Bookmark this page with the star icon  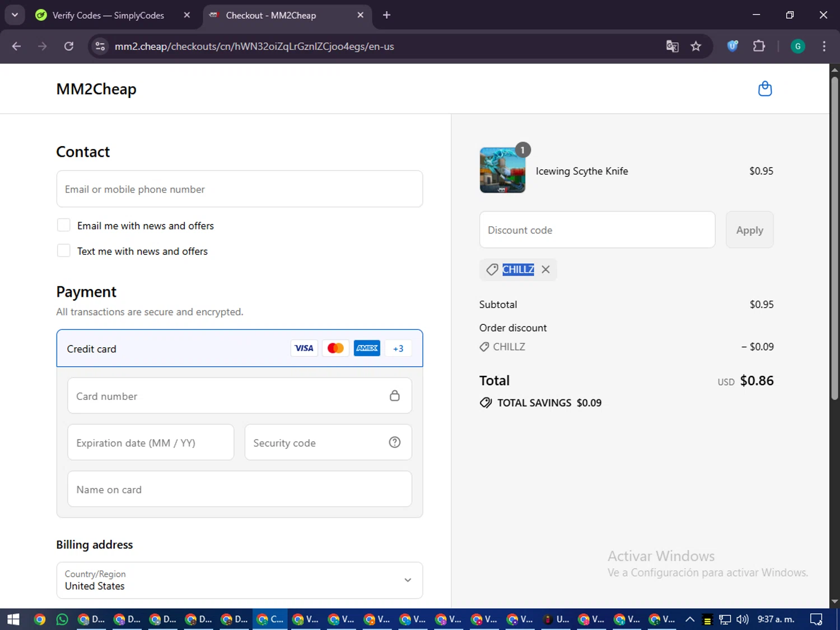[696, 46]
